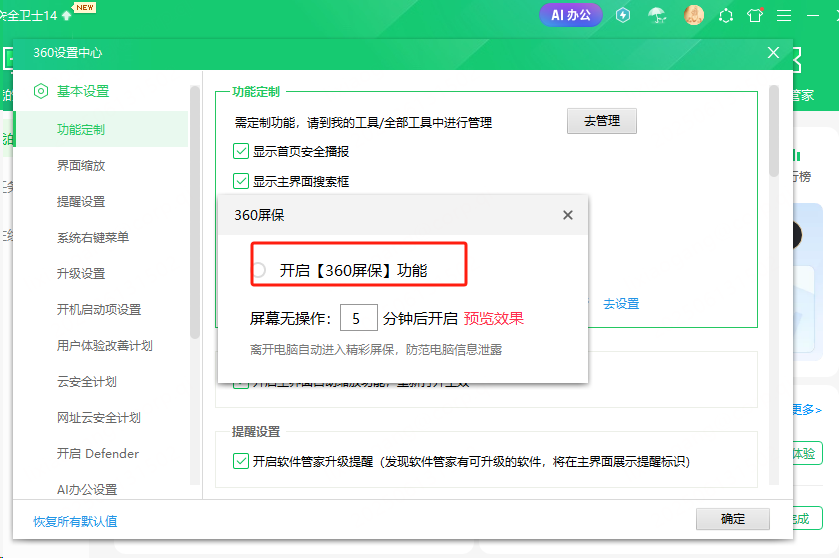The height and width of the screenshot is (558, 839).
Task: Enable the 开启【360屏保】功能 radio option
Action: [259, 270]
